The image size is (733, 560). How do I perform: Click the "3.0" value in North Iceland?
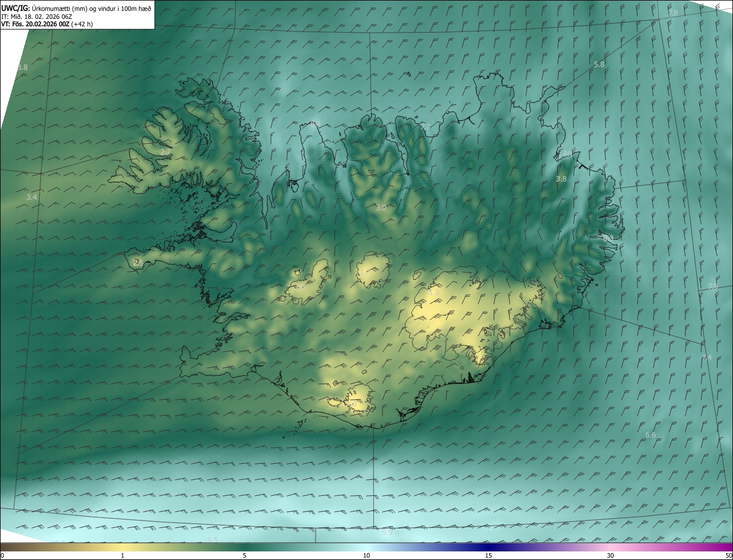click(381, 207)
